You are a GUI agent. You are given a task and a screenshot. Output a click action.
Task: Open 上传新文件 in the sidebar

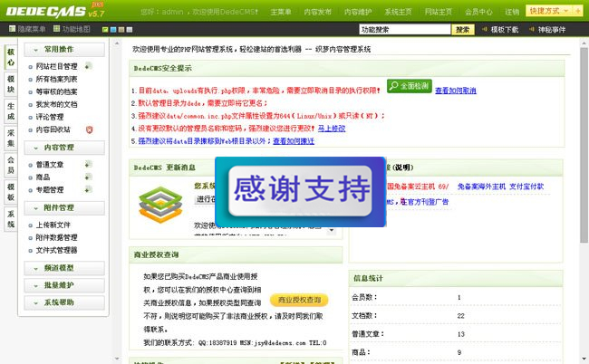click(x=53, y=225)
